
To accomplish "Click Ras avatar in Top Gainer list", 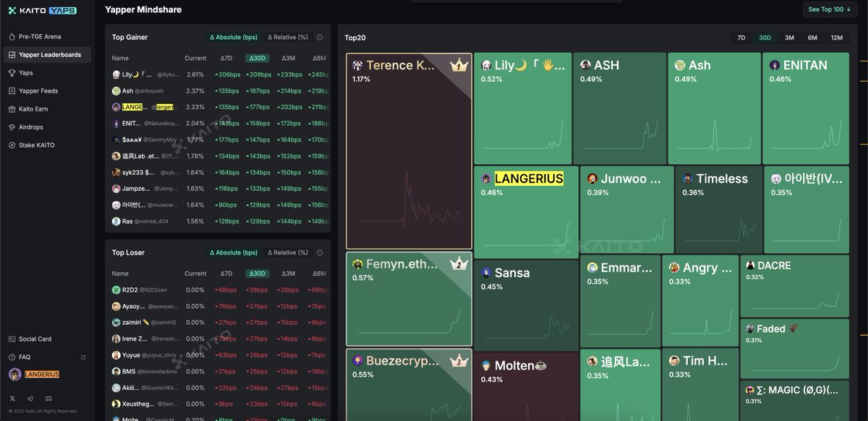I will [x=116, y=221].
